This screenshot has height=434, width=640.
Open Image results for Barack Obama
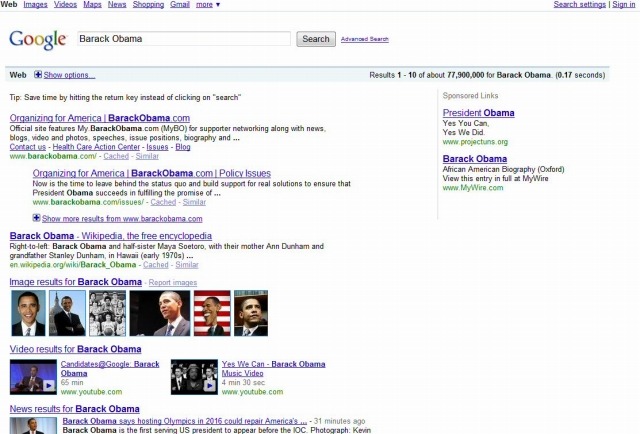(x=76, y=282)
